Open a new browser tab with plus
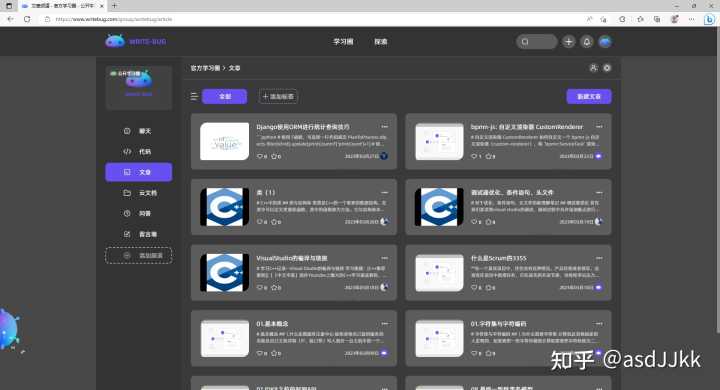 (114, 6)
